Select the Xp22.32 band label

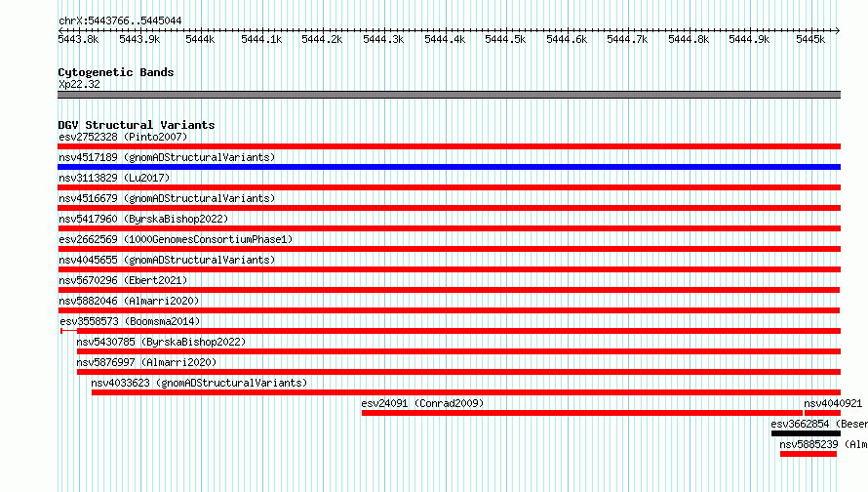click(79, 84)
